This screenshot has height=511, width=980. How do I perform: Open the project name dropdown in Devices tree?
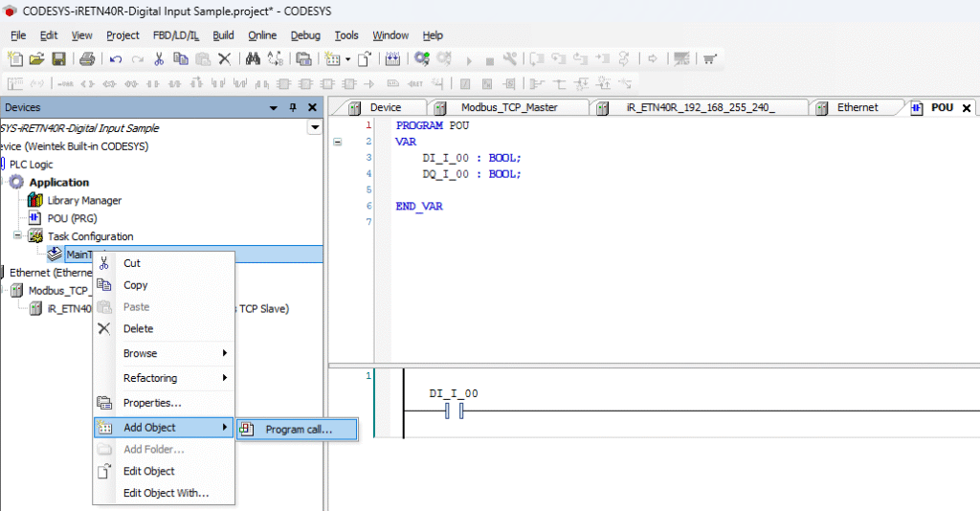pyautogui.click(x=315, y=127)
